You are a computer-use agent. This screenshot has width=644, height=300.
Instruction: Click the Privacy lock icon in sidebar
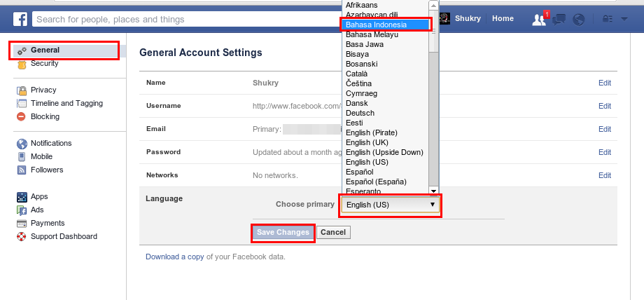click(x=22, y=90)
